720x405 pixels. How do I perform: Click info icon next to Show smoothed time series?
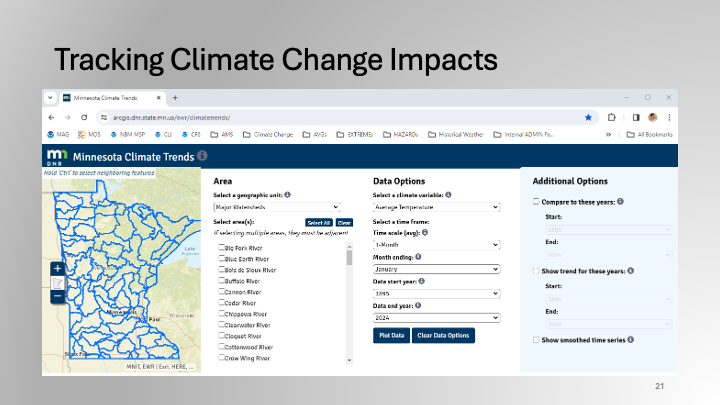631,340
